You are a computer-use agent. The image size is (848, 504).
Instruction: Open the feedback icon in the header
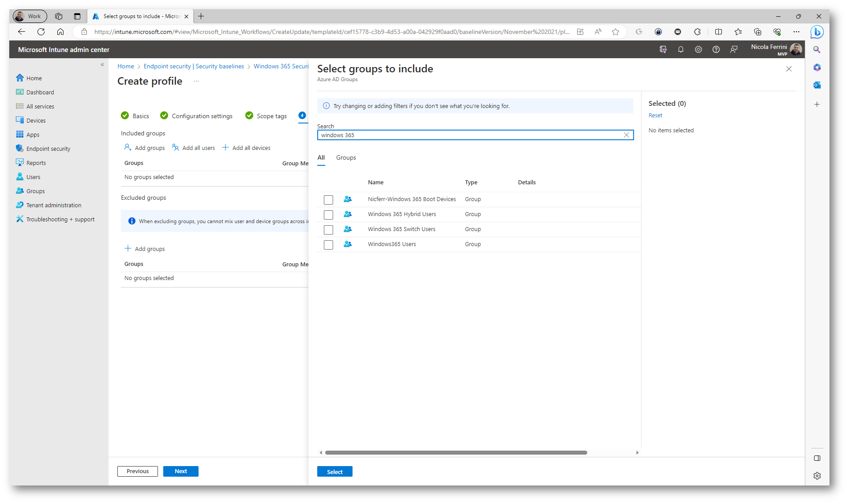click(x=734, y=49)
